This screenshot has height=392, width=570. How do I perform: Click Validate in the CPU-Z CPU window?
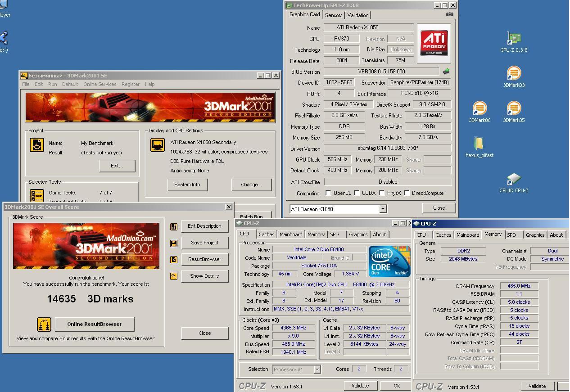[x=360, y=386]
